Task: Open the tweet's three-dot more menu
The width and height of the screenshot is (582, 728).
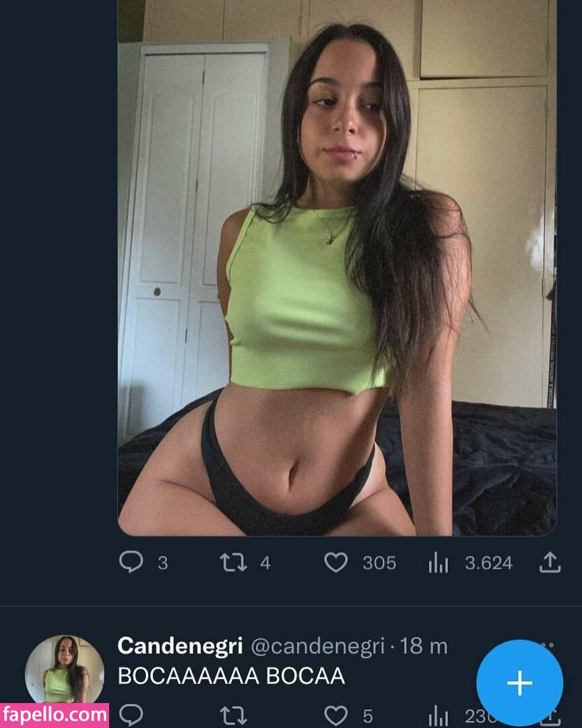Action: point(547,645)
